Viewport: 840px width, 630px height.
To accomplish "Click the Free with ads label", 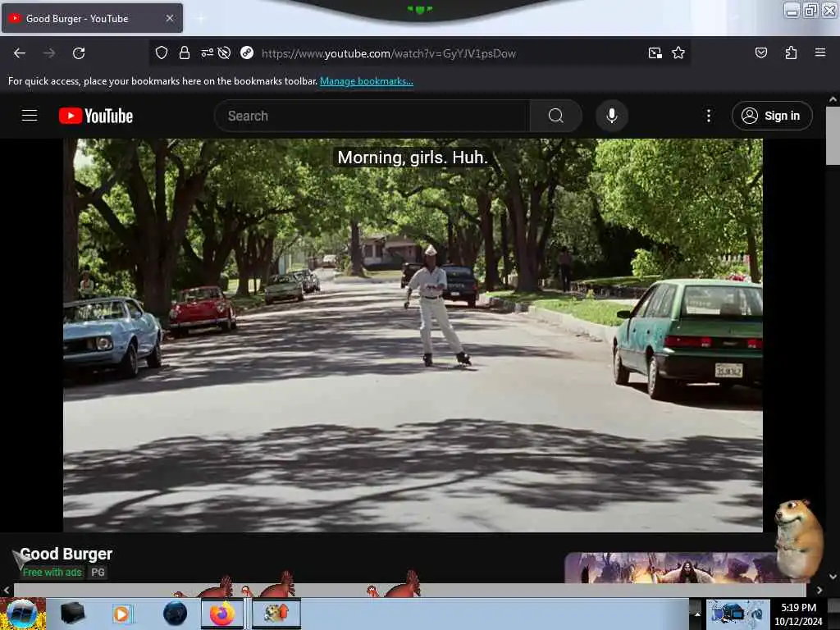I will pyautogui.click(x=52, y=572).
